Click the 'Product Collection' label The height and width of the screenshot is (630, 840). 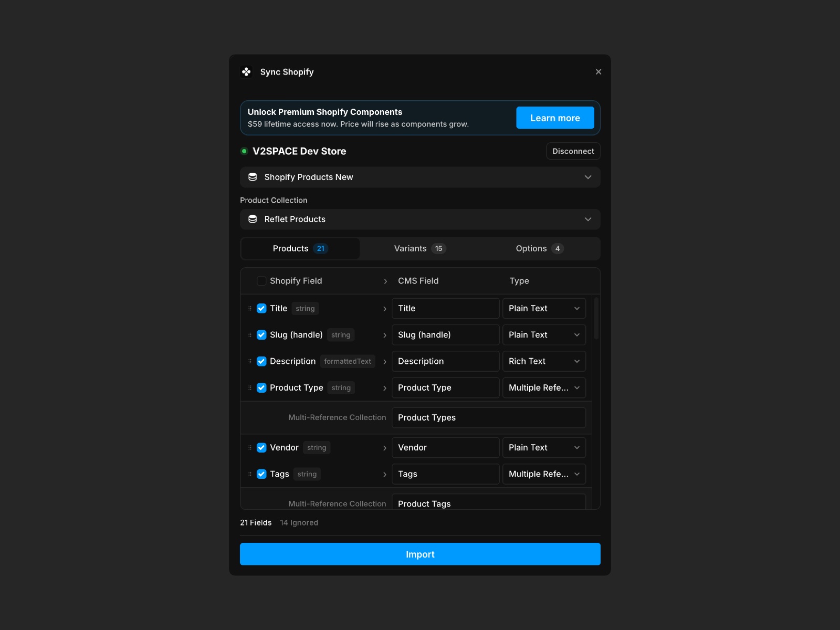(x=274, y=201)
